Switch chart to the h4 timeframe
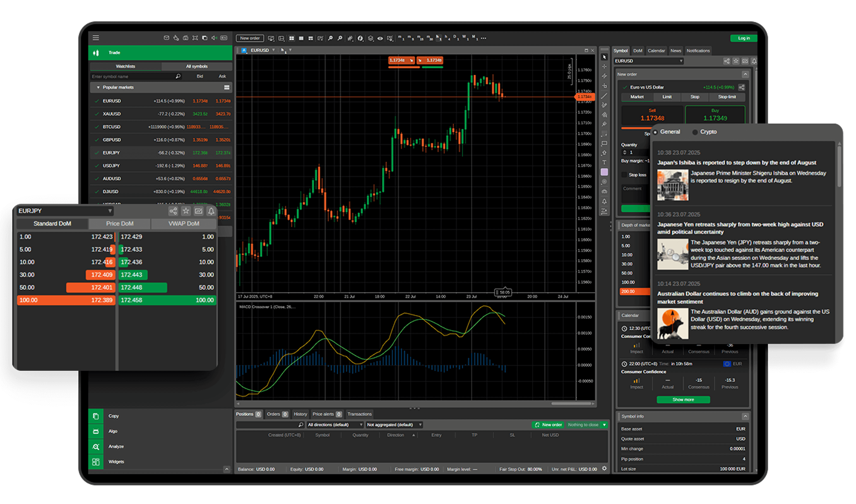Screen dimensions: 856x504 coord(447,38)
